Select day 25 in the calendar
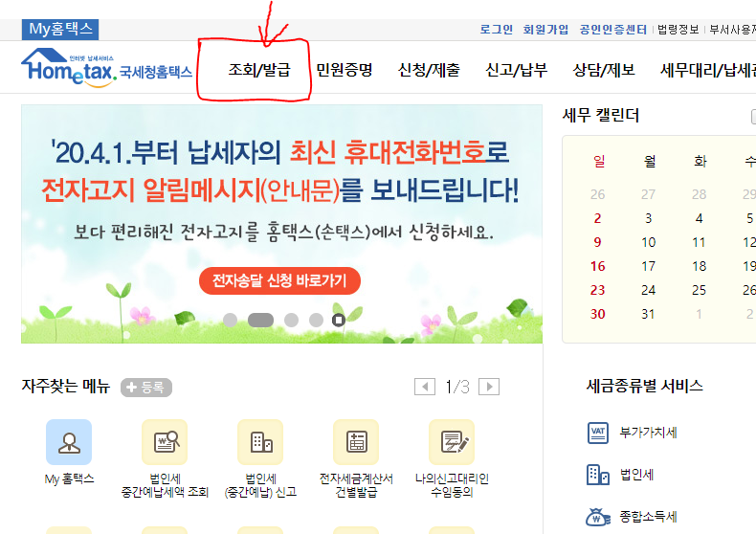Image resolution: width=756 pixels, height=534 pixels. point(700,290)
